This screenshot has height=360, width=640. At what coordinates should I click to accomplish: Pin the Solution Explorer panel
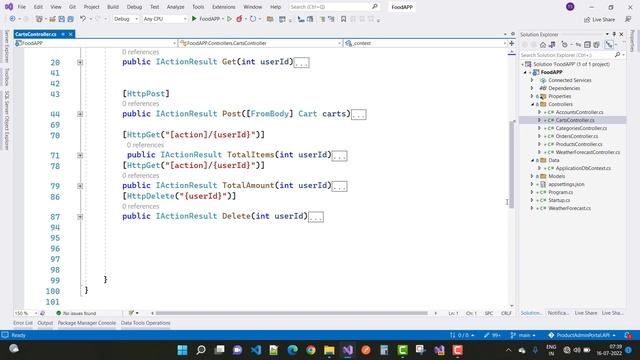pyautogui.click(x=614, y=34)
